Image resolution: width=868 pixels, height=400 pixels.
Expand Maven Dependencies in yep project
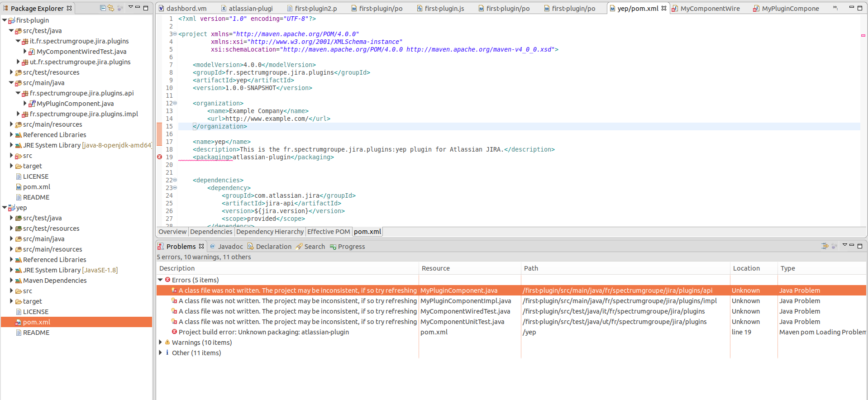pos(11,281)
